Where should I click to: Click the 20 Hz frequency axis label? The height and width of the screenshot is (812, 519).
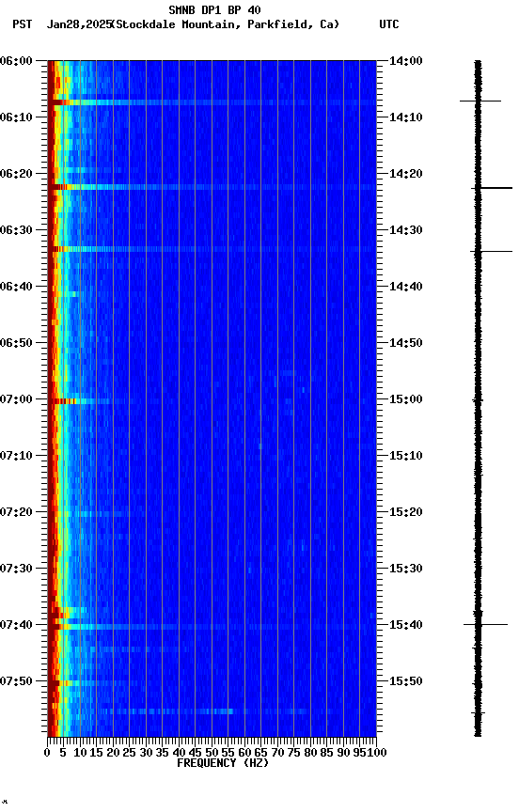tap(113, 753)
